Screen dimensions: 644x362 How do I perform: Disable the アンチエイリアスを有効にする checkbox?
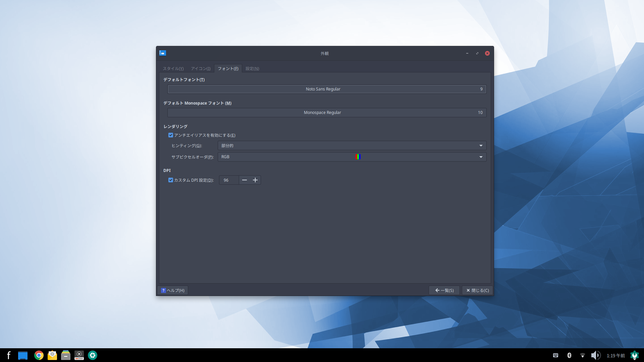171,135
